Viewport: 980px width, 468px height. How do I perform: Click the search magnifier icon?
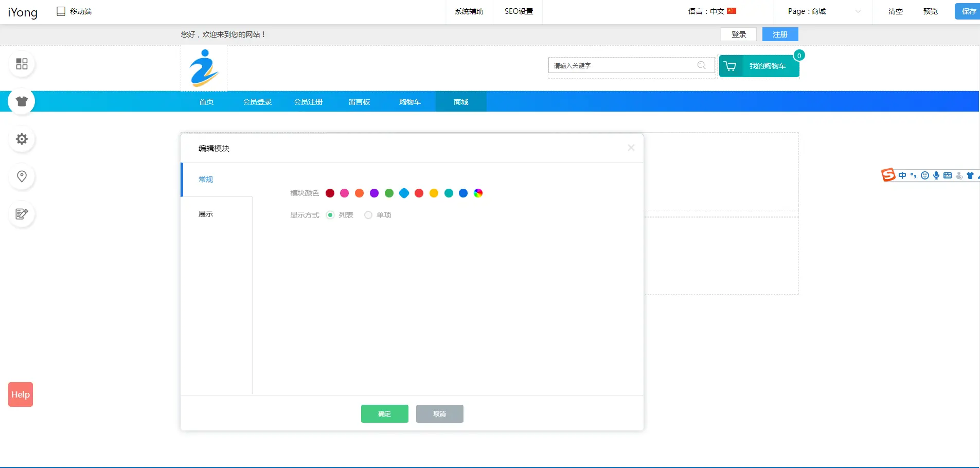(x=701, y=65)
